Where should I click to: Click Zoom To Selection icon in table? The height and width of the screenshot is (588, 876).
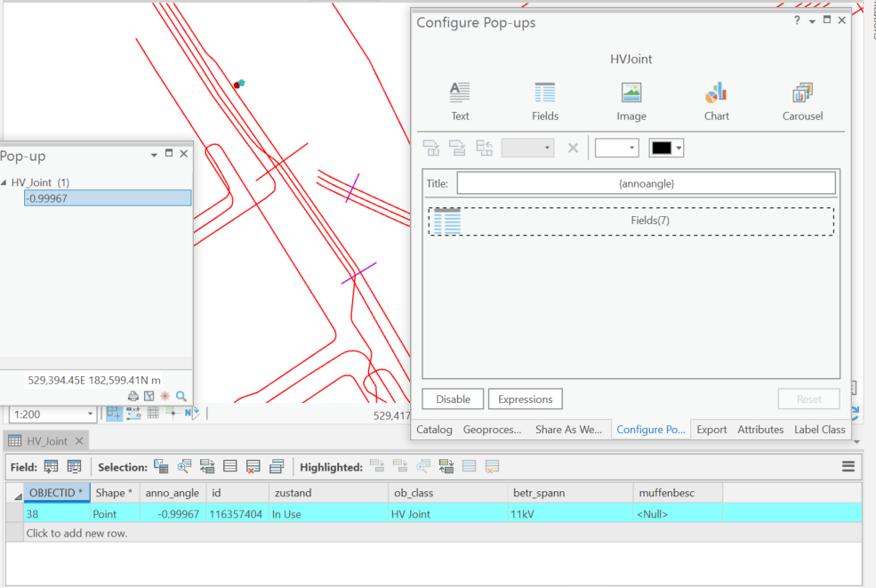tap(184, 466)
